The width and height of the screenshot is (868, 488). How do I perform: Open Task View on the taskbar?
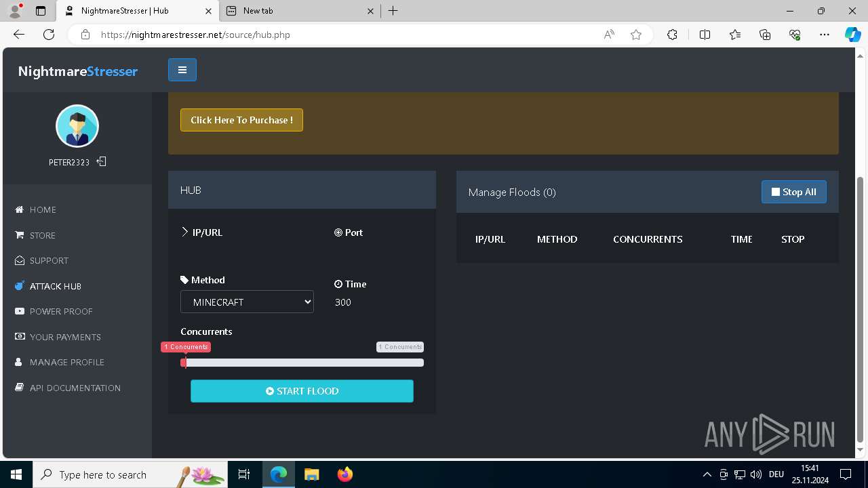point(244,474)
